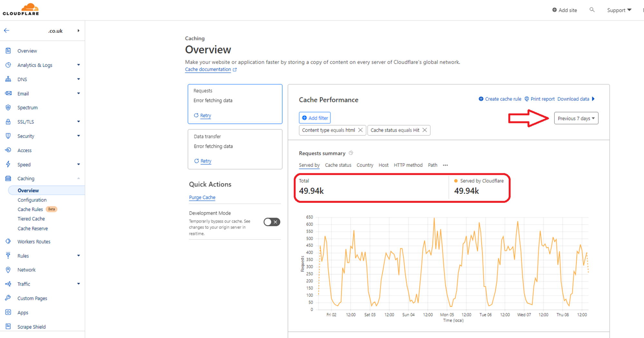Expand the Security submenu arrow
The image size is (644, 338).
coord(78,136)
